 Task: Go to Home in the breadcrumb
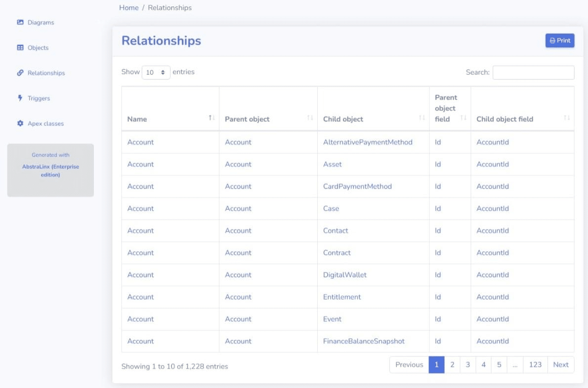coord(128,8)
